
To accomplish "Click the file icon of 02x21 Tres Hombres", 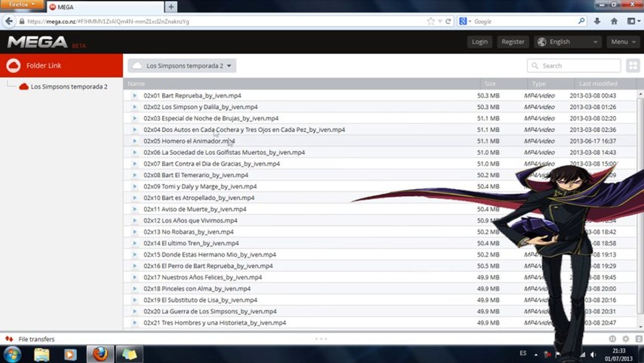I will [x=134, y=323].
